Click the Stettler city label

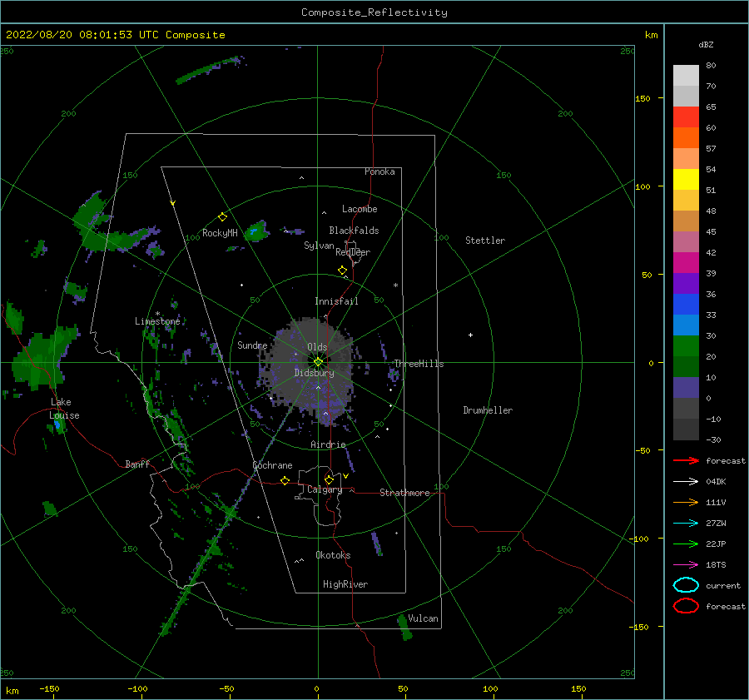click(485, 241)
